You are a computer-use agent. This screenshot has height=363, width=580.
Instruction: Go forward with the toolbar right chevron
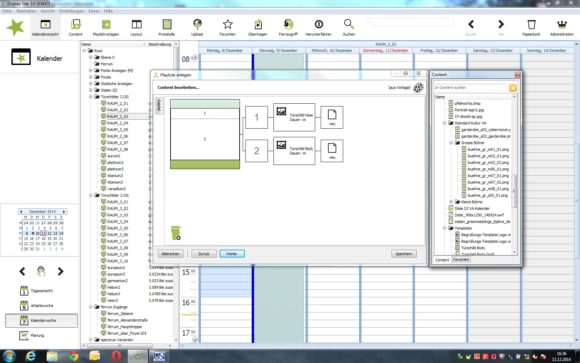tap(501, 25)
